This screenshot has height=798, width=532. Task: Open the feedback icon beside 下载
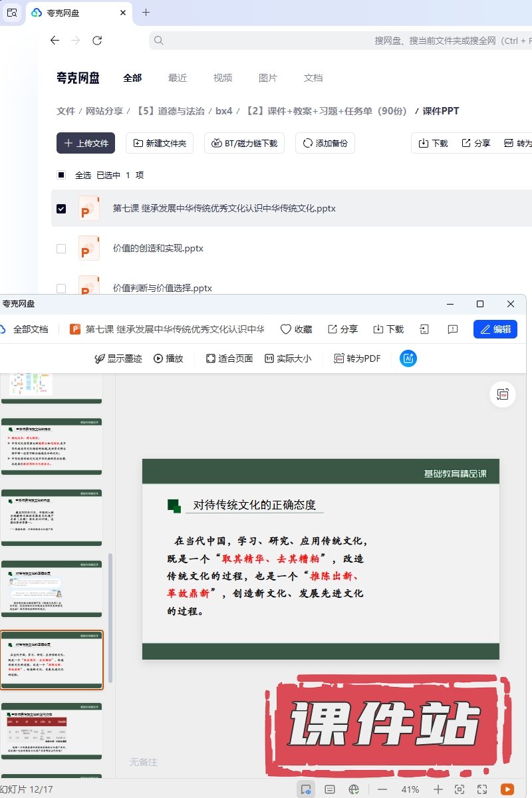[452, 329]
